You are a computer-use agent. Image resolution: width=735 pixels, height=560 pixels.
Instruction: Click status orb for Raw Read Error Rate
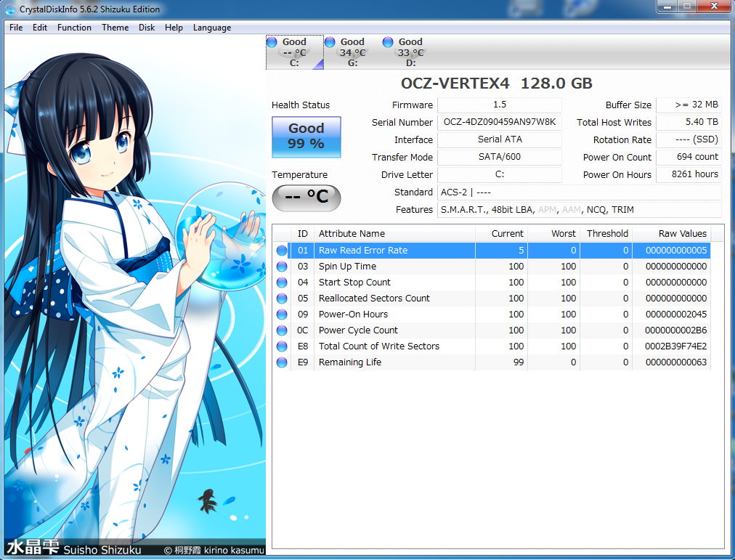point(282,251)
